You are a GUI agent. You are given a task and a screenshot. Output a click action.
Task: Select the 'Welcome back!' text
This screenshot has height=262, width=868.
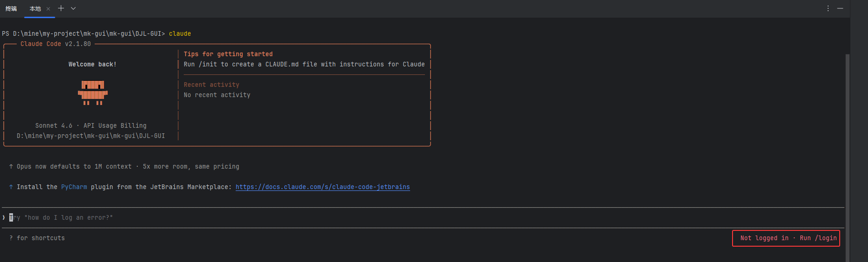tap(93, 65)
